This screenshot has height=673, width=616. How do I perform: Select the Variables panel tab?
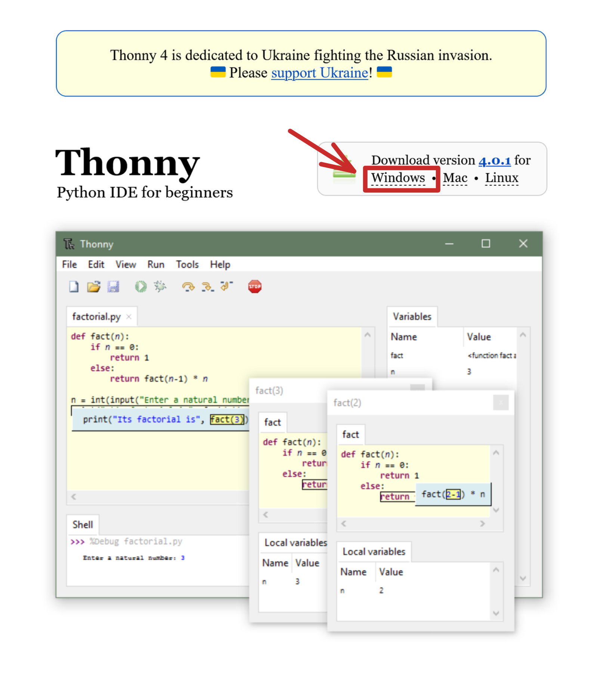tap(412, 317)
